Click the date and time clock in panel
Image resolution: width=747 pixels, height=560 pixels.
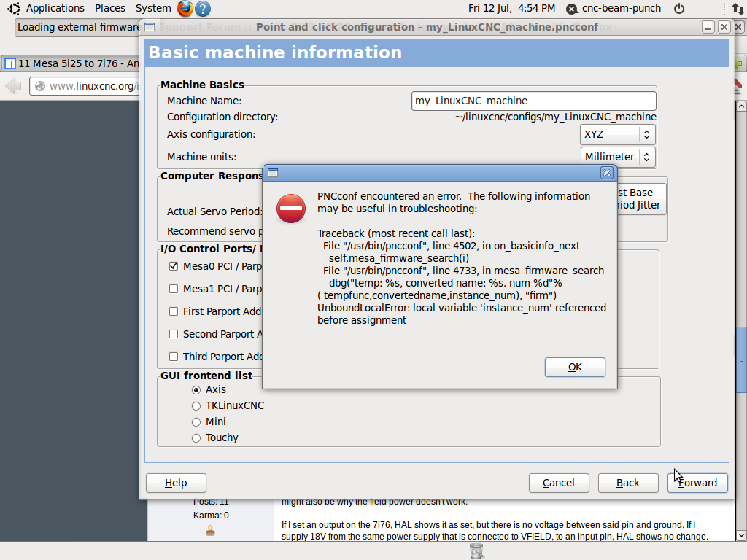point(511,8)
